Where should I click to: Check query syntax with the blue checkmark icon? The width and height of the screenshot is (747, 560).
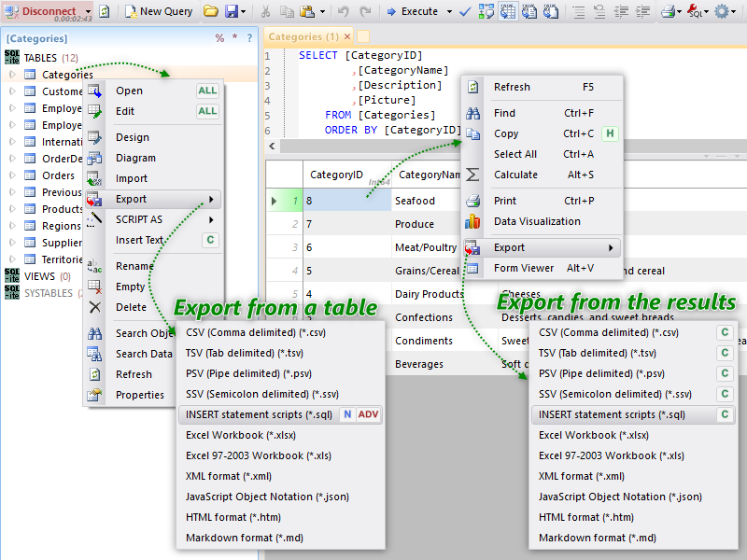click(x=464, y=11)
